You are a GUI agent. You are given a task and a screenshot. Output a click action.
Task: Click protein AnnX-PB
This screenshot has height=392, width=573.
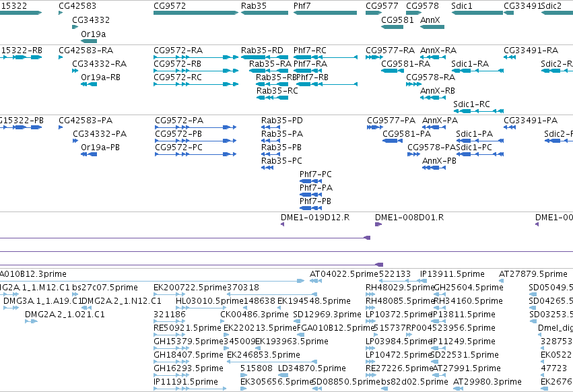[439, 161]
